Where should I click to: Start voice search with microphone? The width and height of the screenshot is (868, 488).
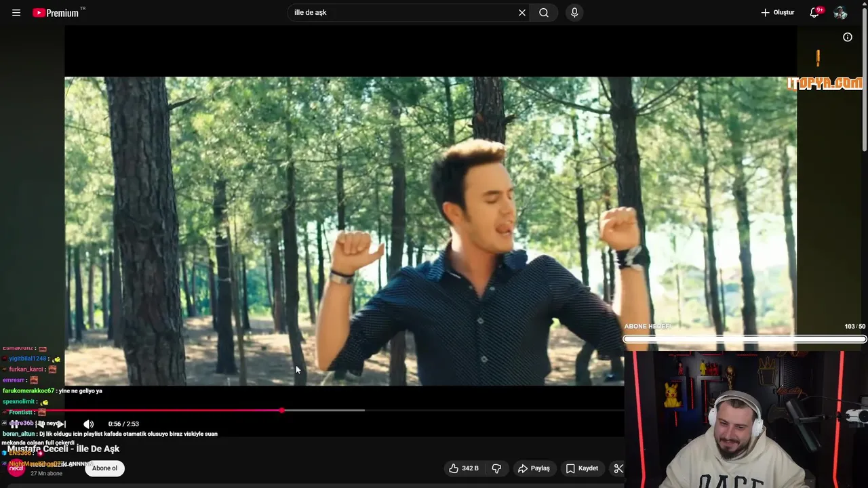coord(574,13)
